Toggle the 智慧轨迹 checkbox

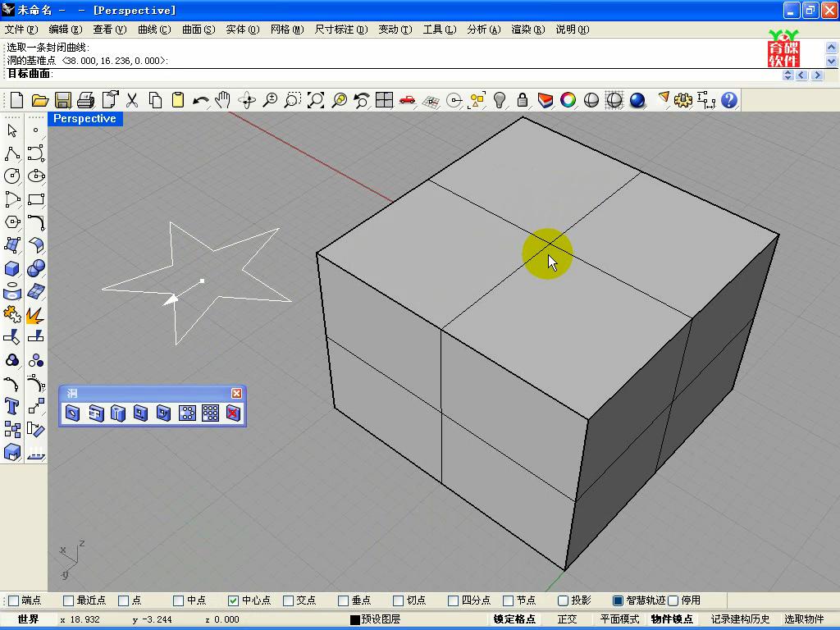(x=618, y=600)
